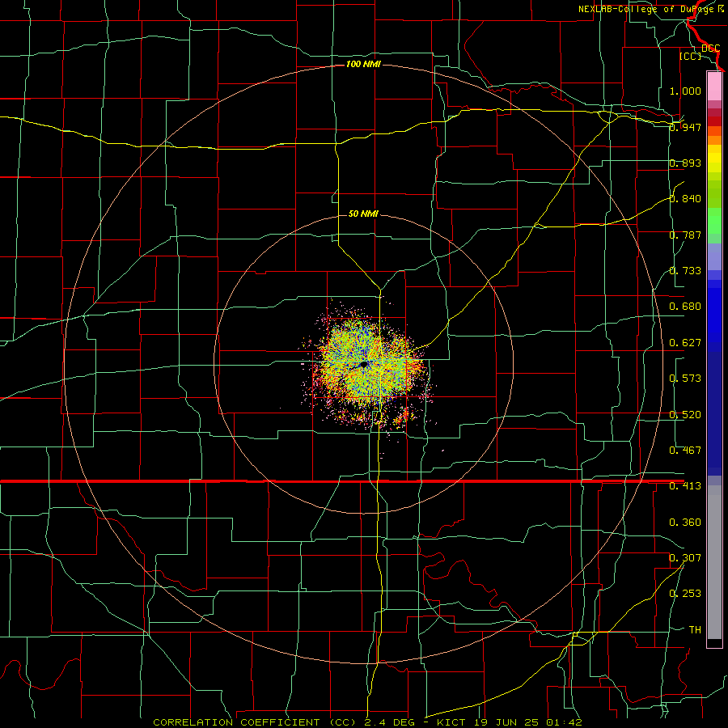Click the 0.733 color scale value
This screenshot has width=728, height=728.
pyautogui.click(x=685, y=271)
